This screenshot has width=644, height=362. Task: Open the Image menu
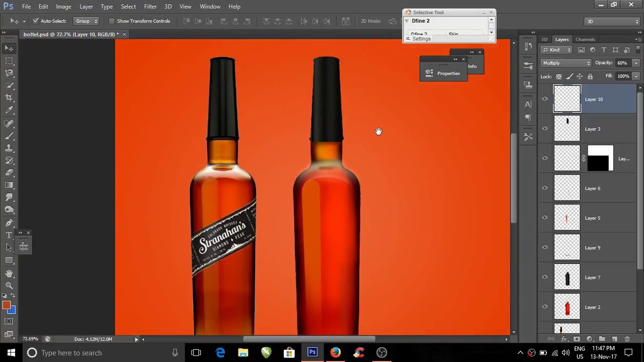click(x=63, y=7)
